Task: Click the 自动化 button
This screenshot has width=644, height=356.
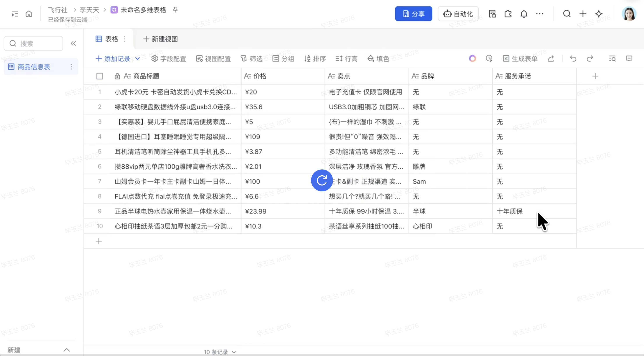Action: coord(458,14)
